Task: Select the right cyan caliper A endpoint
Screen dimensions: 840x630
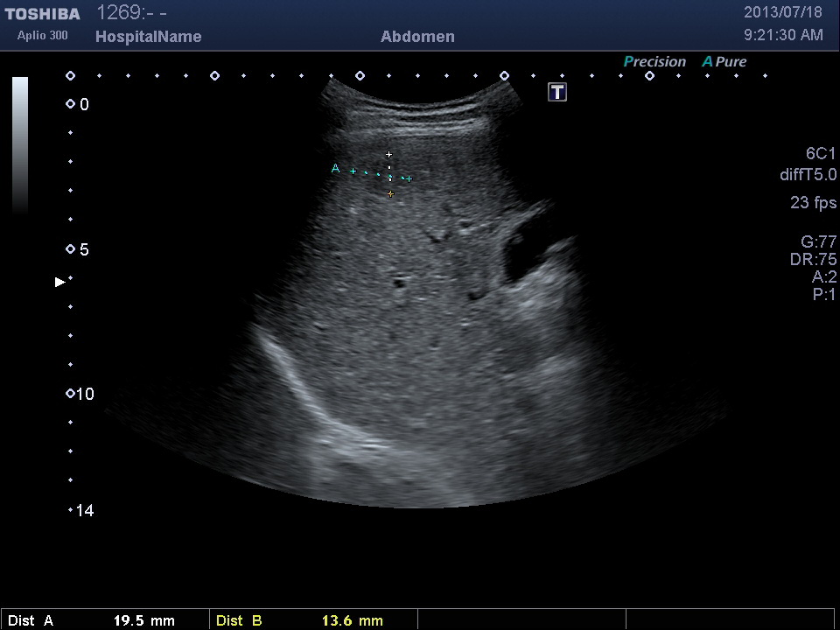Action: click(409, 178)
